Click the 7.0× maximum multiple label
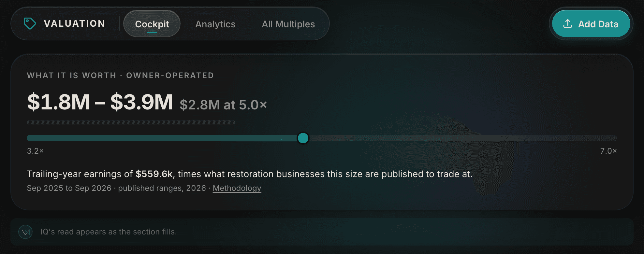 608,151
